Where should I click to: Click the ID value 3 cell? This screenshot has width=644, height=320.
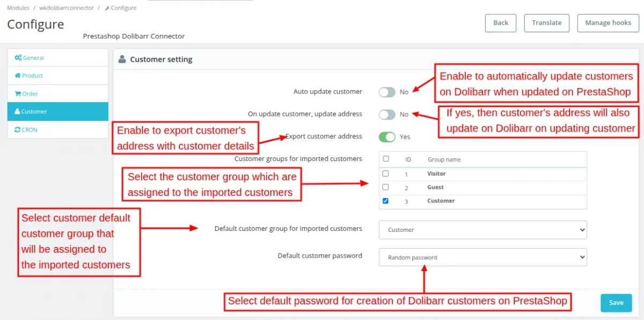click(406, 201)
